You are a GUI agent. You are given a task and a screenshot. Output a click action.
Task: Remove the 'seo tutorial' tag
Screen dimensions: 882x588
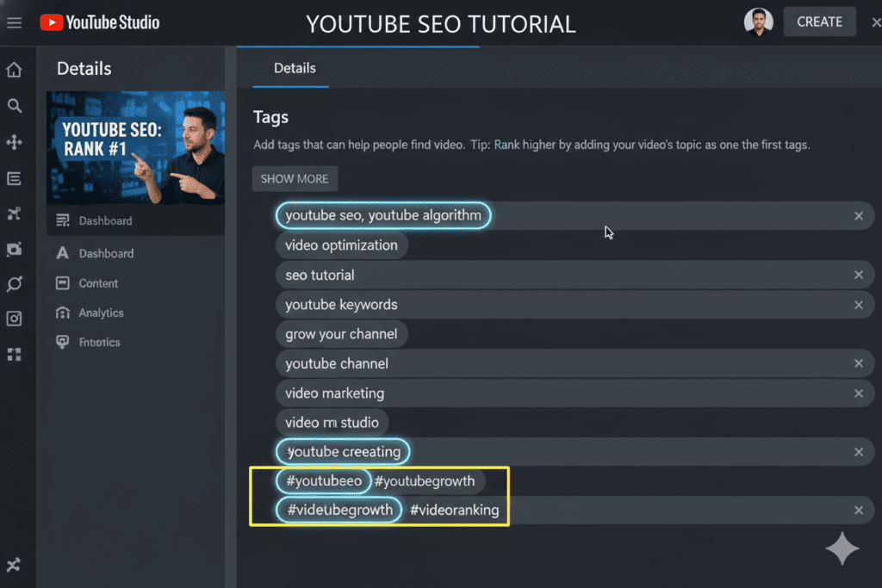(x=858, y=275)
